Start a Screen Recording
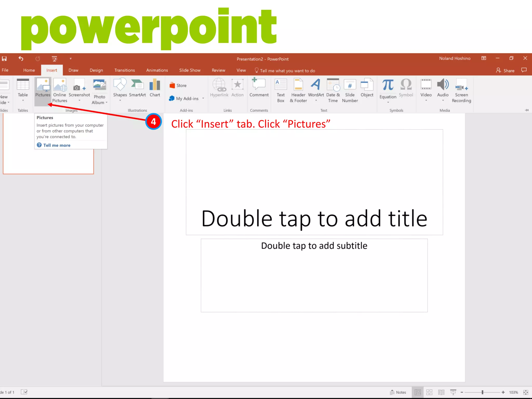Viewport: 532px width, 399px height. [x=462, y=91]
